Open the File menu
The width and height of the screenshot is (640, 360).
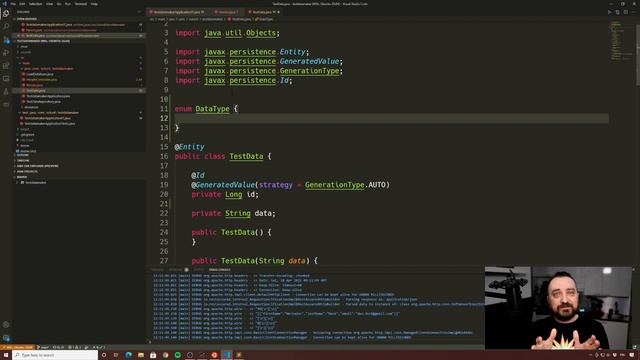[13, 4]
